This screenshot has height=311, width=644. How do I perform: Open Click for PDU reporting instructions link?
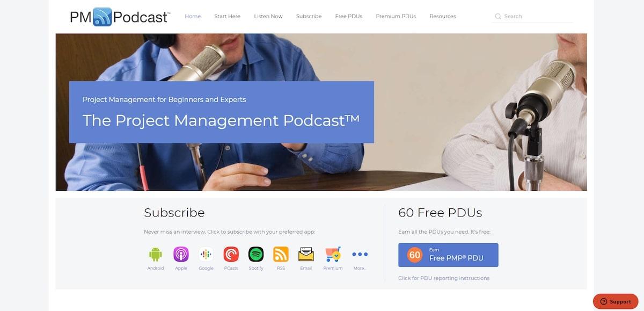(x=443, y=278)
